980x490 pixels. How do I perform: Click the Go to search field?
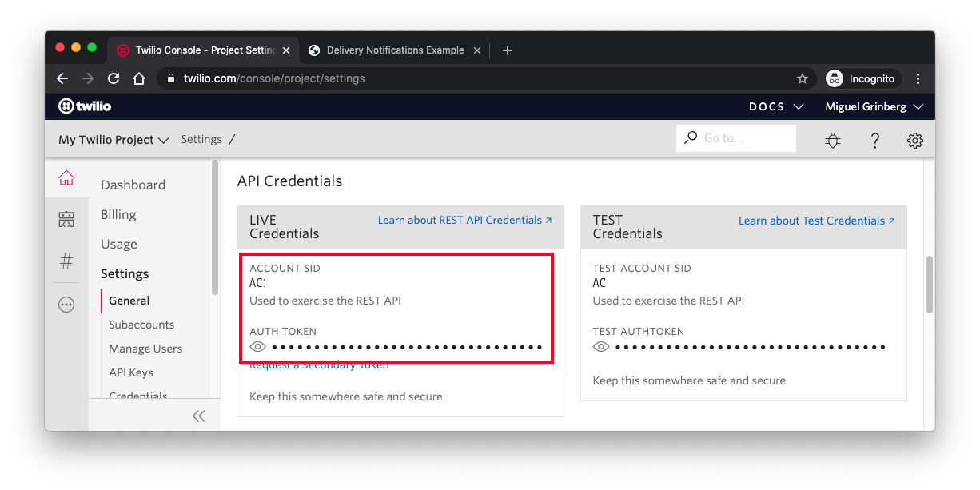[736, 138]
